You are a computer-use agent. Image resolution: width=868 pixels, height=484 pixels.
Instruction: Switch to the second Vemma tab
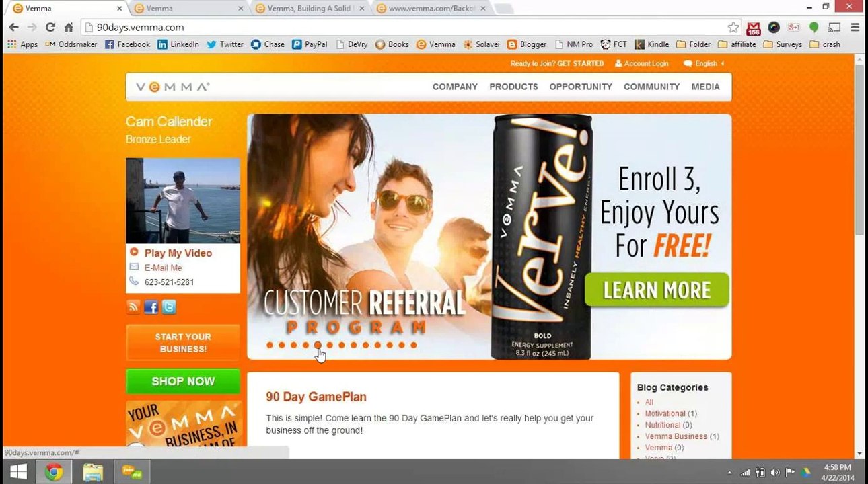(188, 9)
